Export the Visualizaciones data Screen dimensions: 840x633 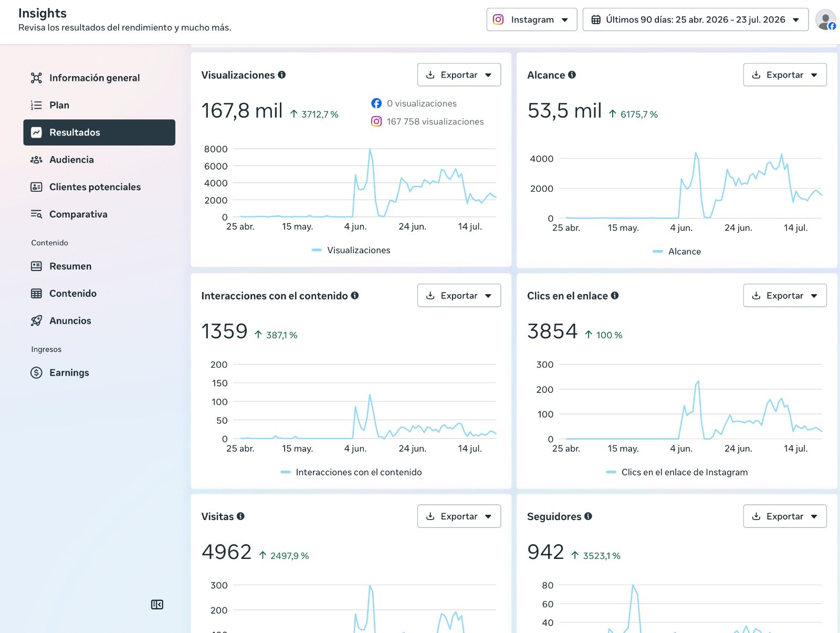click(x=459, y=75)
